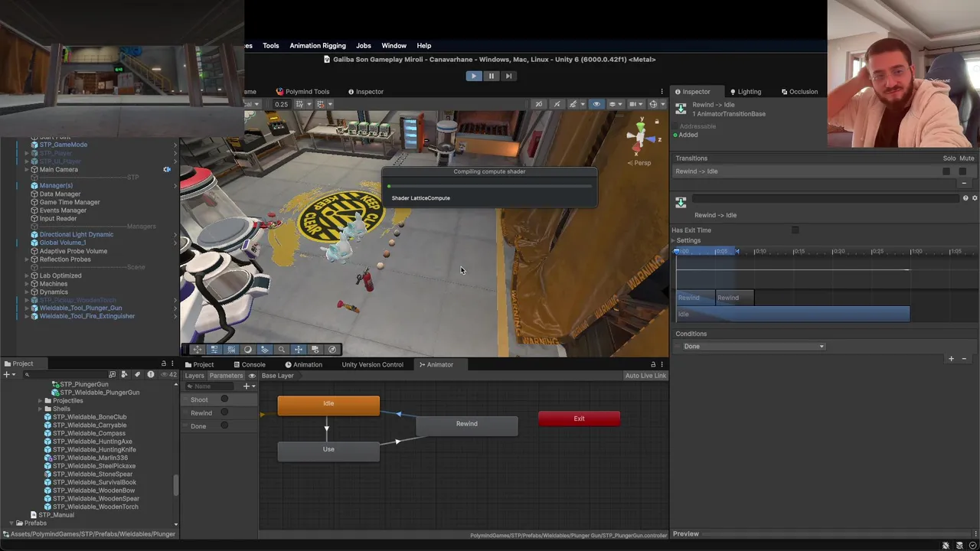This screenshot has width=980, height=551.
Task: Toggle the Done trigger parameter
Action: tap(224, 425)
